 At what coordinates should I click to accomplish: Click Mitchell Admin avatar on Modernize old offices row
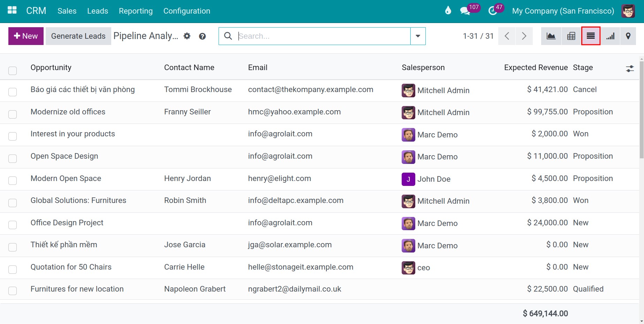click(x=408, y=112)
